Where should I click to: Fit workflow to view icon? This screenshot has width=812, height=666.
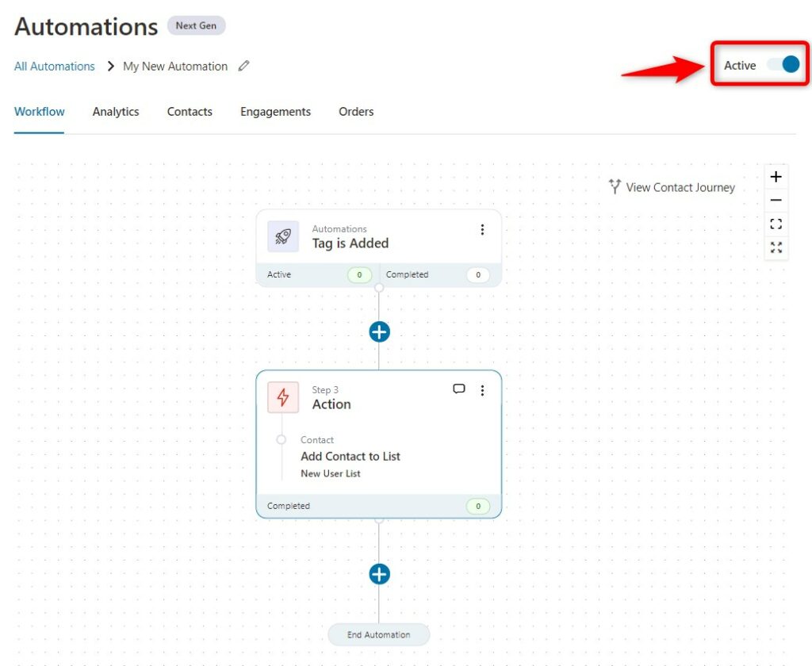click(776, 224)
